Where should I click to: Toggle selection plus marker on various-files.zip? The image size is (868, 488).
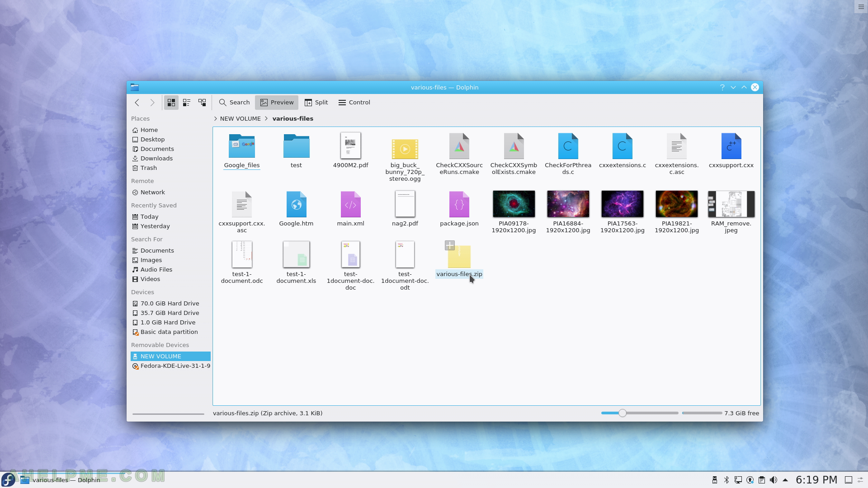click(x=449, y=245)
